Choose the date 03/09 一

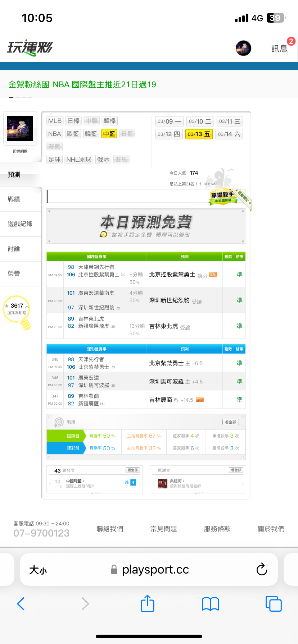[x=169, y=121]
